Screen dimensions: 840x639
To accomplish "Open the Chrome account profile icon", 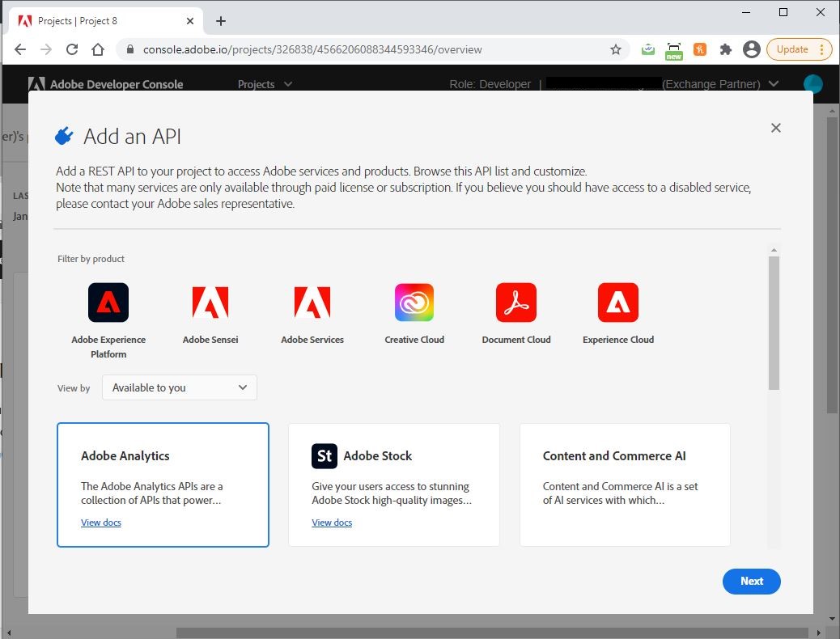I will click(751, 49).
